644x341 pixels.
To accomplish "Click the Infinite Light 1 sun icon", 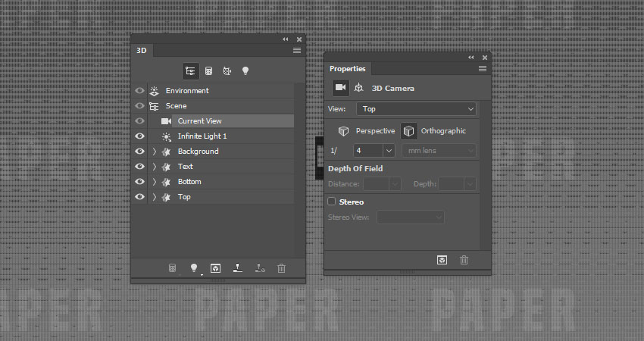I will click(x=167, y=136).
